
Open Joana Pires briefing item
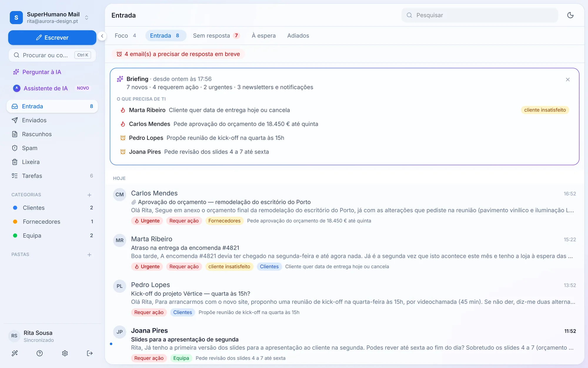344,152
